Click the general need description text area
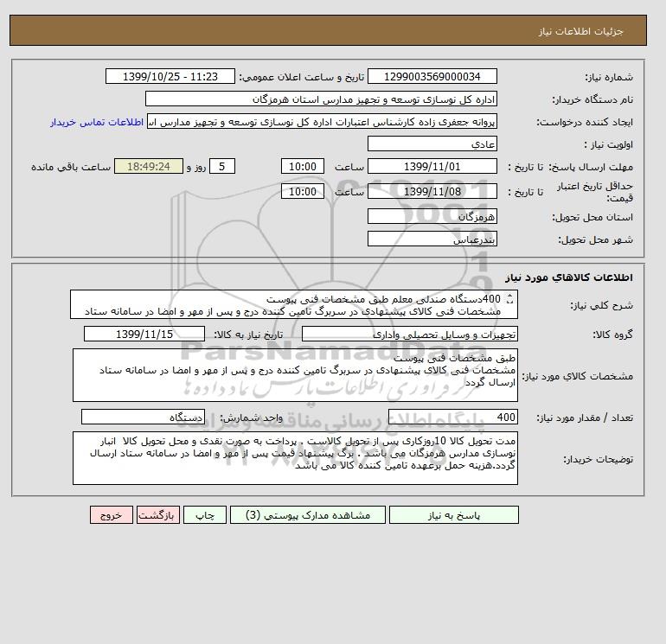666x644 pixels. click(x=294, y=305)
